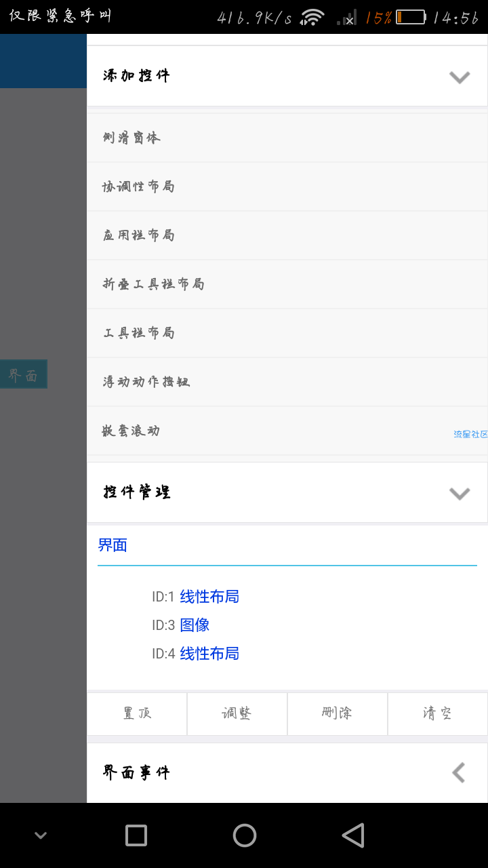Tap the dimmed 界面 button behind the drawer
The image size is (488, 868).
(x=24, y=374)
